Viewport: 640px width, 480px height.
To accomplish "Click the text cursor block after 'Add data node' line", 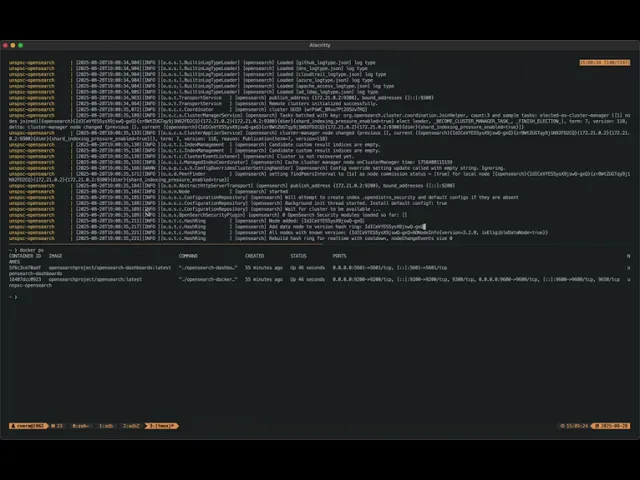I will tap(424, 227).
